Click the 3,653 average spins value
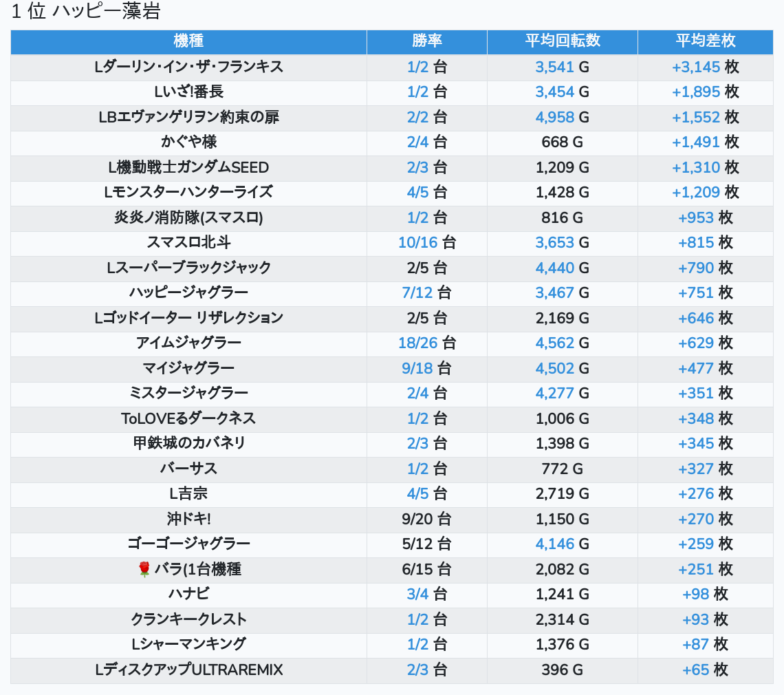The image size is (784, 695). 554,243
